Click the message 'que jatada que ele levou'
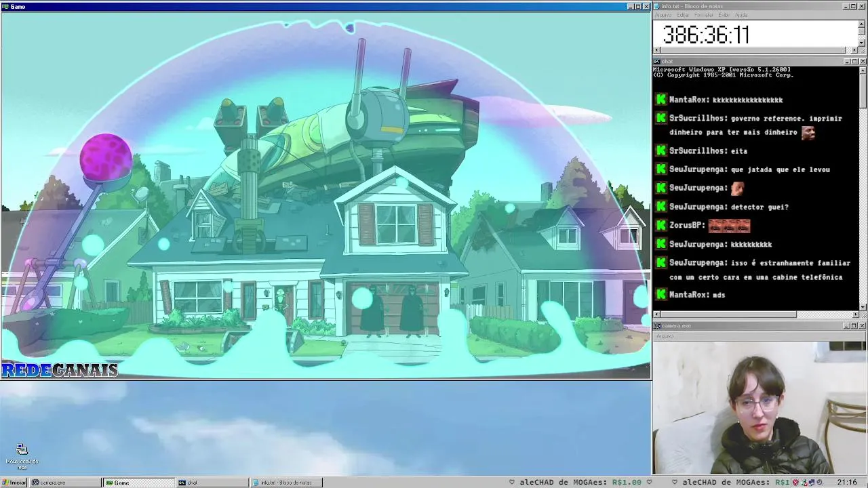This screenshot has width=868, height=488. click(781, 169)
